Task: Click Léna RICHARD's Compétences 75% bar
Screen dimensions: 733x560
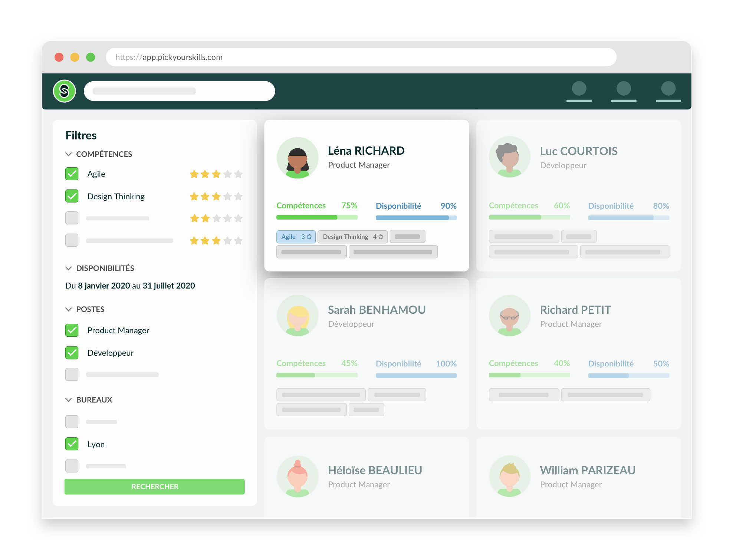Action: click(317, 217)
